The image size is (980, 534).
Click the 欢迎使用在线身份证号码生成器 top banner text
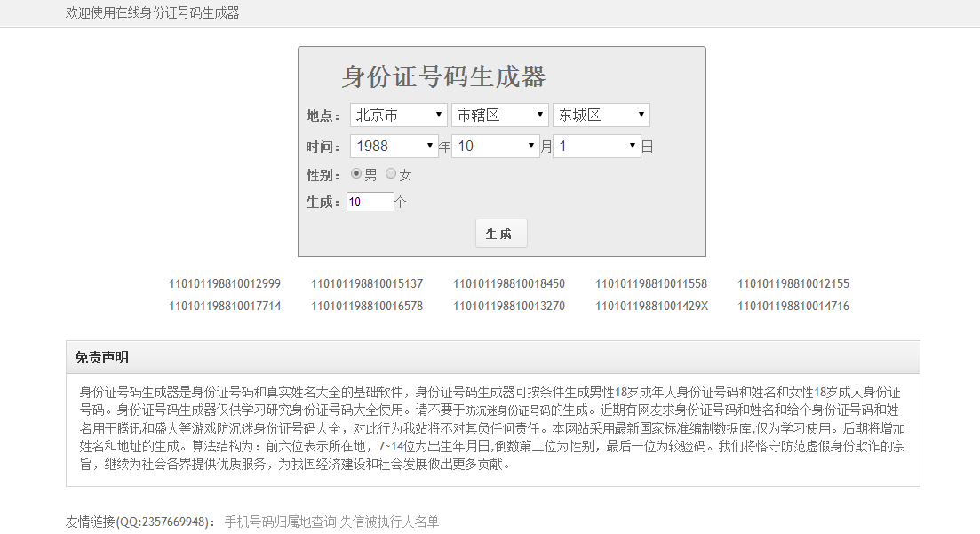(153, 13)
